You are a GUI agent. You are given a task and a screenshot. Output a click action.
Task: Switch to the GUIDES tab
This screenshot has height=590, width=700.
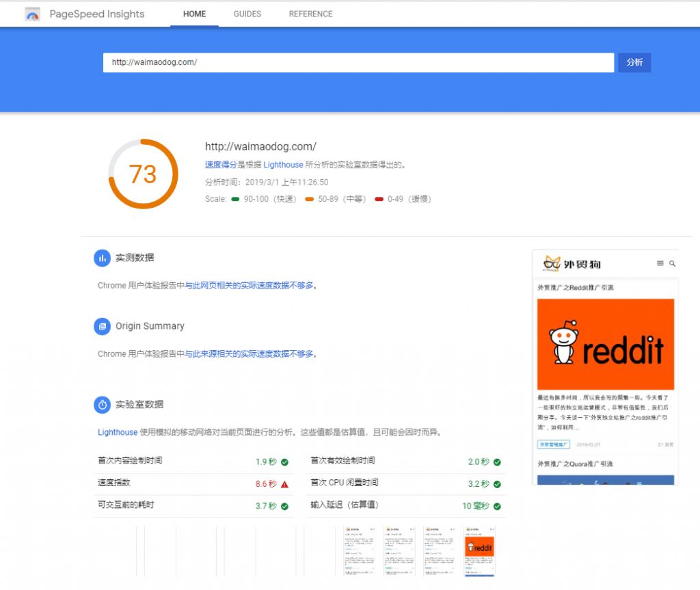tap(247, 14)
